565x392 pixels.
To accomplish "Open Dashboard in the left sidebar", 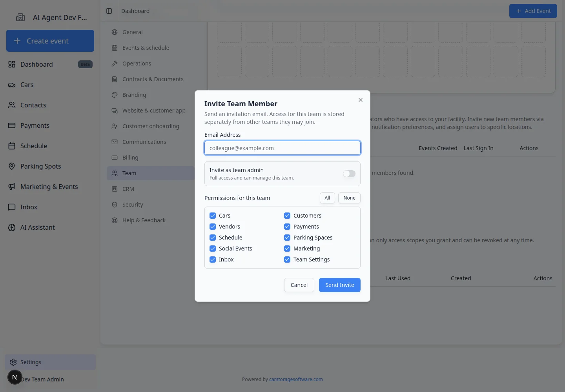I will coord(50,64).
